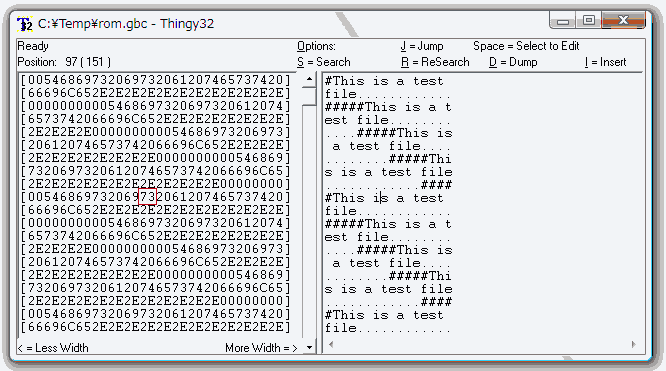Click the second hex row 66696C652E2E
Screen dimensions: 666x371
click(155, 93)
